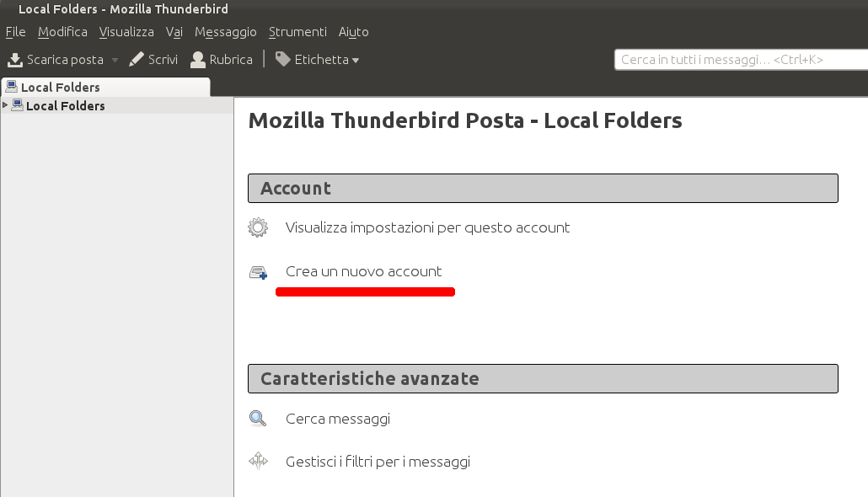Click the Local Folders computer icon in tree

click(x=17, y=105)
